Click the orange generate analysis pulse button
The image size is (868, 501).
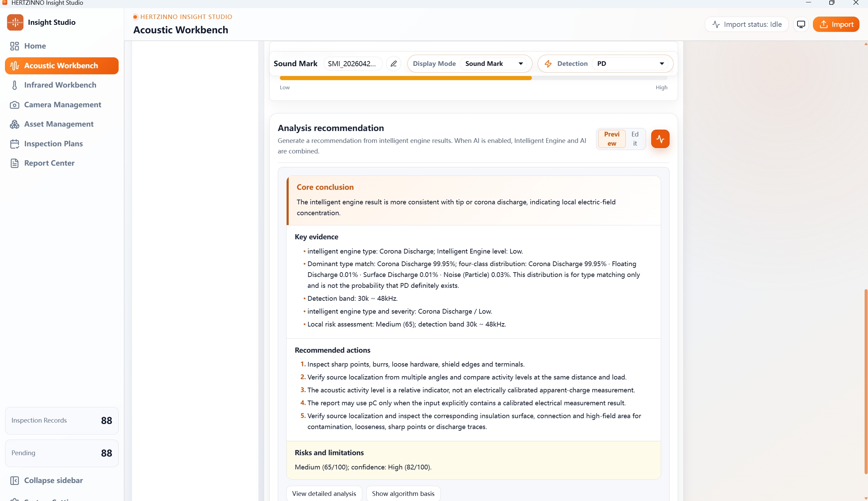[660, 139]
